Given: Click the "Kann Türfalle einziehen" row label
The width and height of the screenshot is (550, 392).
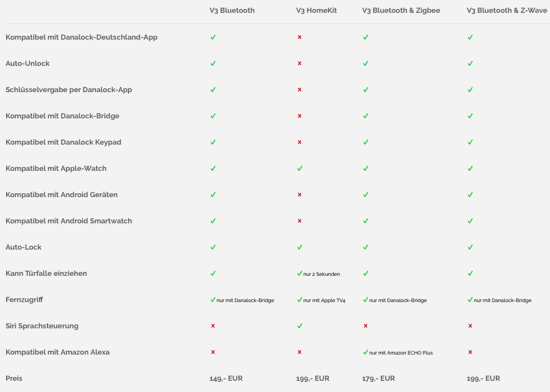Looking at the screenshot, I should pyautogui.click(x=46, y=274).
